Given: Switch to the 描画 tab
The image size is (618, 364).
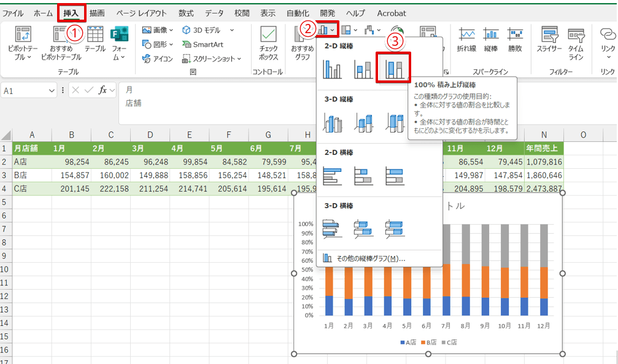Looking at the screenshot, I should pos(97,13).
